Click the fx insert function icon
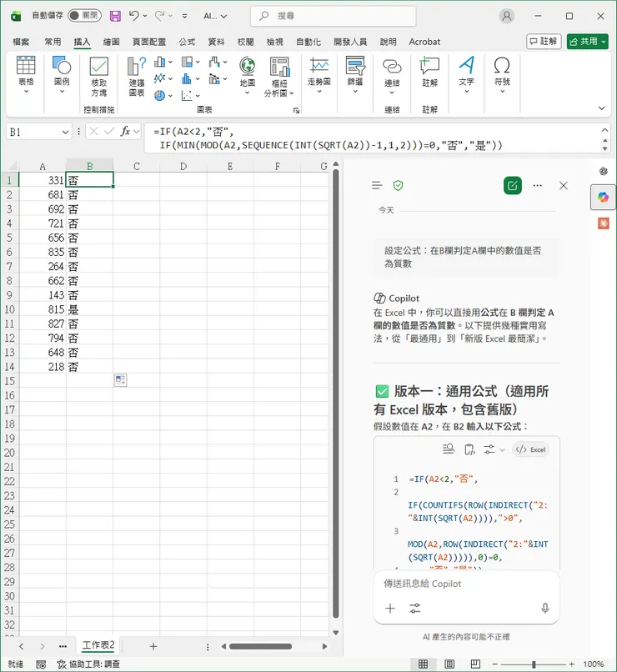617x672 pixels. click(126, 132)
